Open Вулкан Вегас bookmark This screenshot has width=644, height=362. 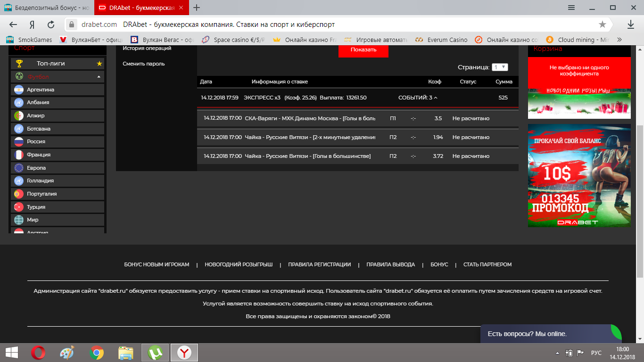pos(163,40)
